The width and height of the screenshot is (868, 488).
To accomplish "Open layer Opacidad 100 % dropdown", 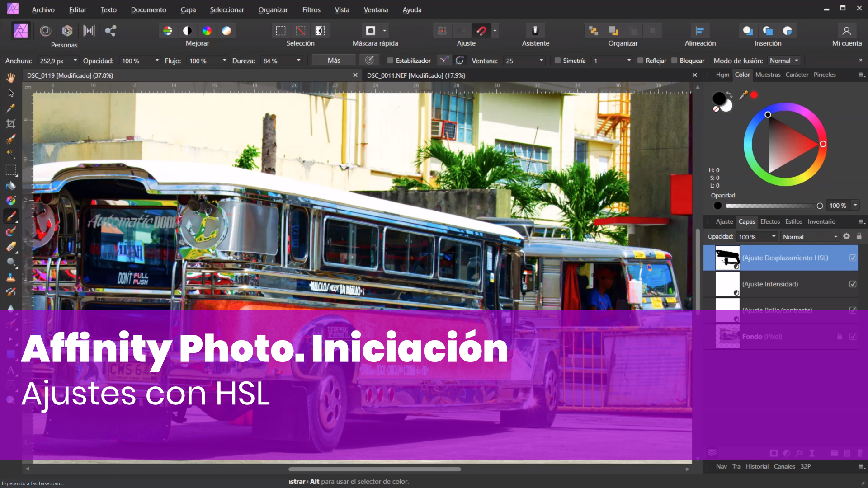I will [x=774, y=237].
